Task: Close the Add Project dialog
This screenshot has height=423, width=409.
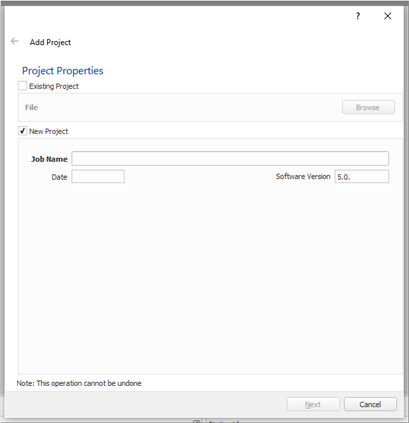Action: 387,16
